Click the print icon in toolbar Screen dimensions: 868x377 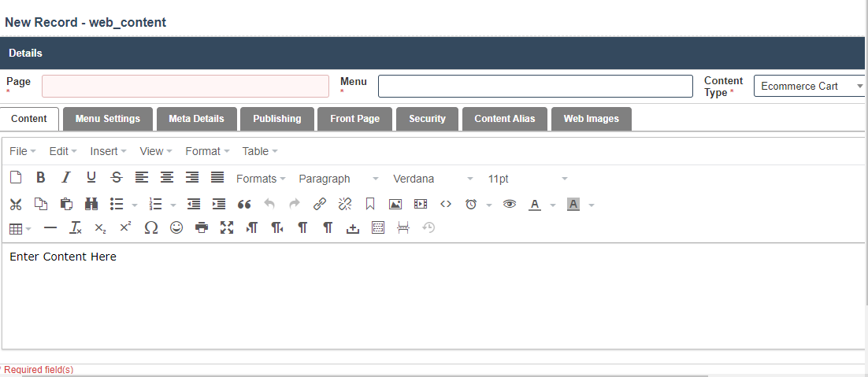[202, 227]
